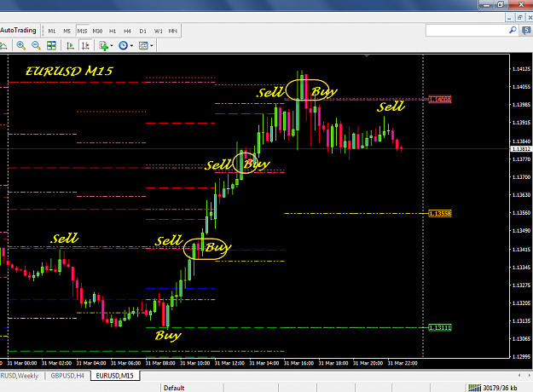Click the 31 Mar 22:00 time label

pos(403,363)
